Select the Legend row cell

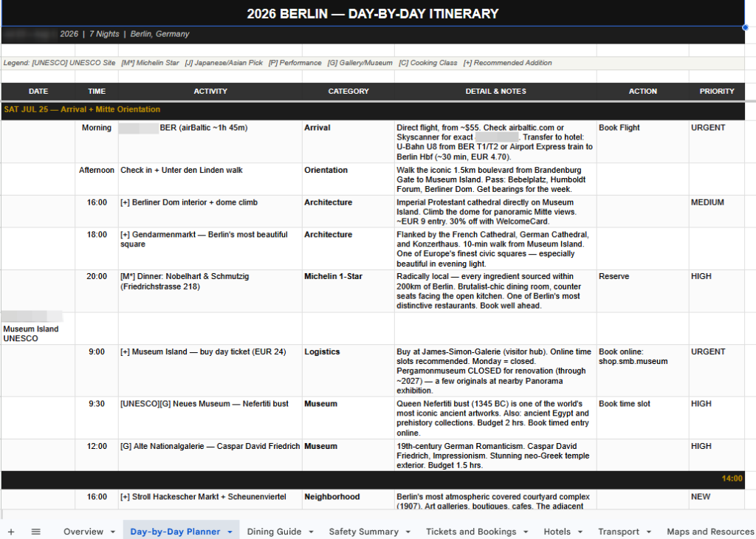pyautogui.click(x=373, y=63)
